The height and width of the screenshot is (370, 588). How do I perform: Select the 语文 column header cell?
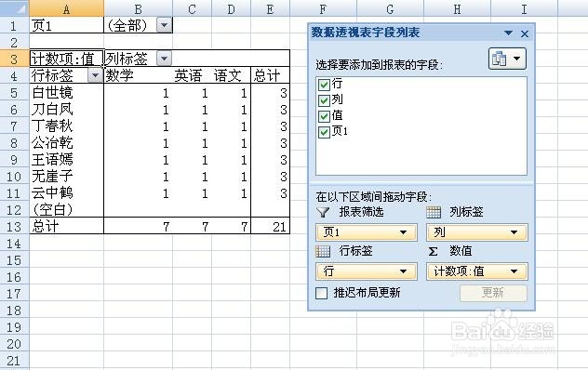point(231,75)
